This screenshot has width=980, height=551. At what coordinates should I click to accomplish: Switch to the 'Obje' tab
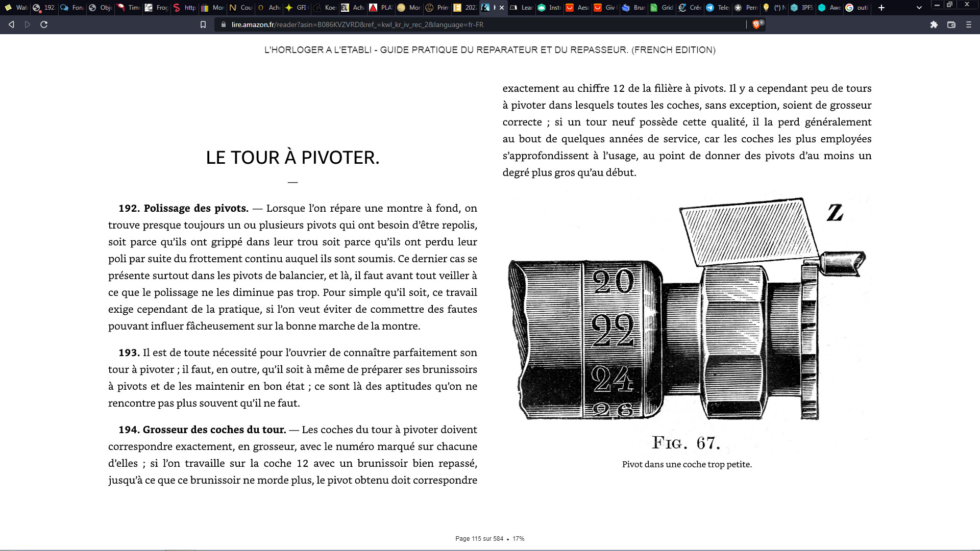100,8
